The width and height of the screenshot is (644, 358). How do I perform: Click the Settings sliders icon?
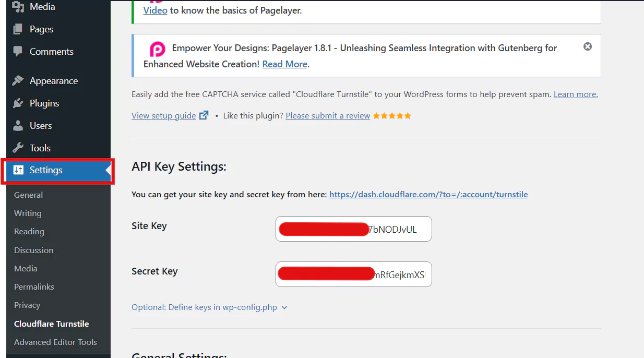(x=19, y=170)
